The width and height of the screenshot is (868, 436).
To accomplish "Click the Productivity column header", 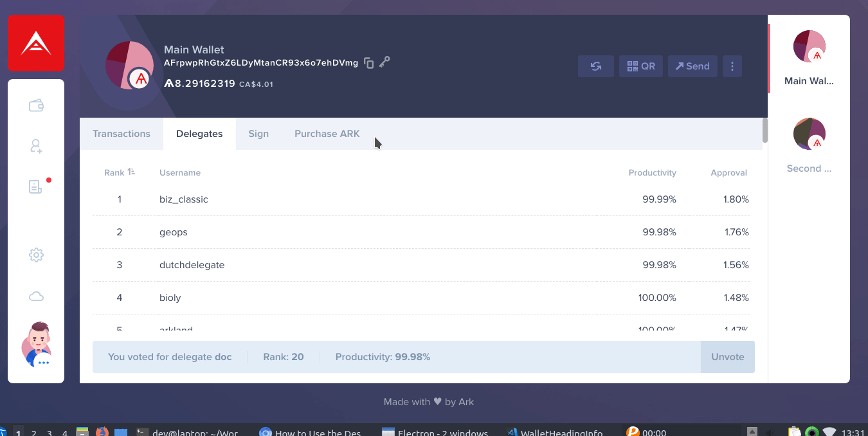I will click(x=653, y=172).
